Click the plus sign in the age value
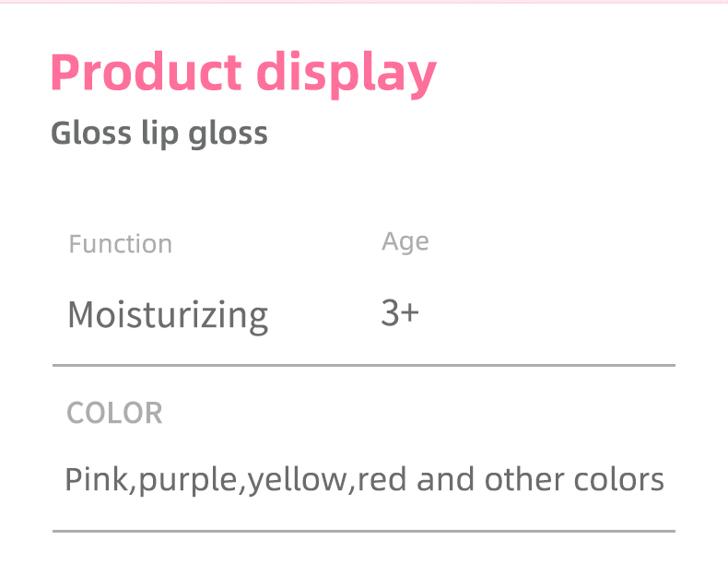Screen dimensions: 728x575 point(410,313)
